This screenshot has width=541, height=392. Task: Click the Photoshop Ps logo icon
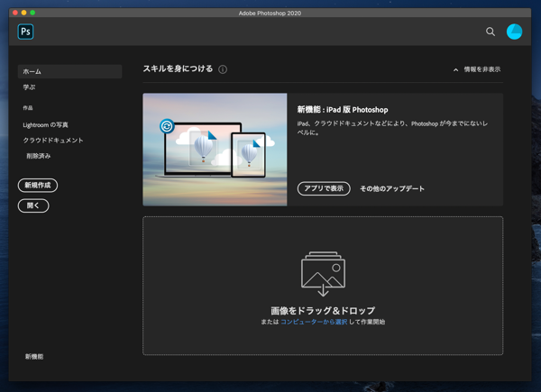(x=25, y=32)
